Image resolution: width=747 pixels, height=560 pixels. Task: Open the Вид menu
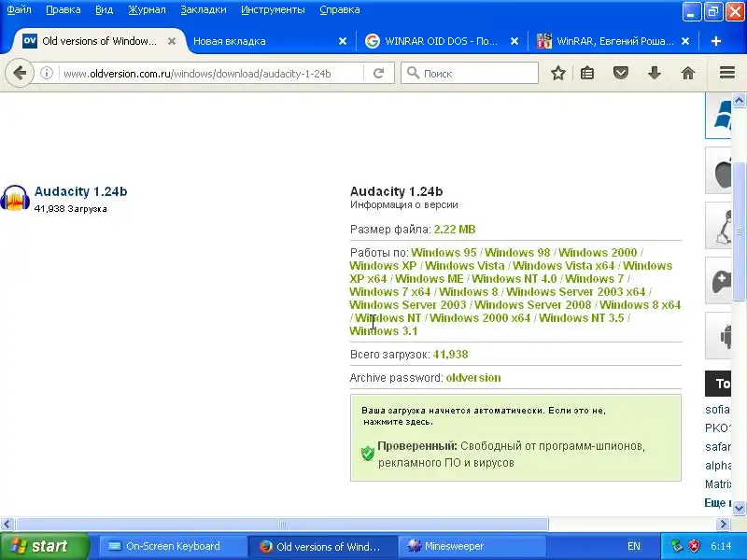click(104, 9)
